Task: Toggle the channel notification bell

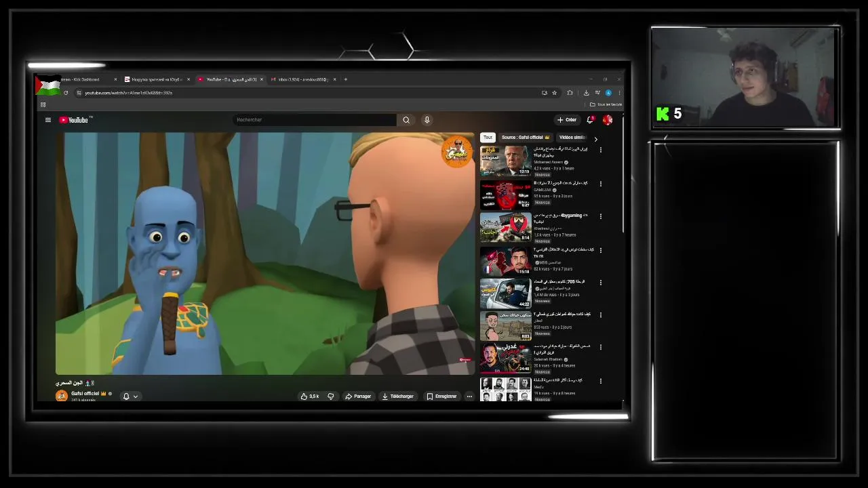Action: point(126,396)
